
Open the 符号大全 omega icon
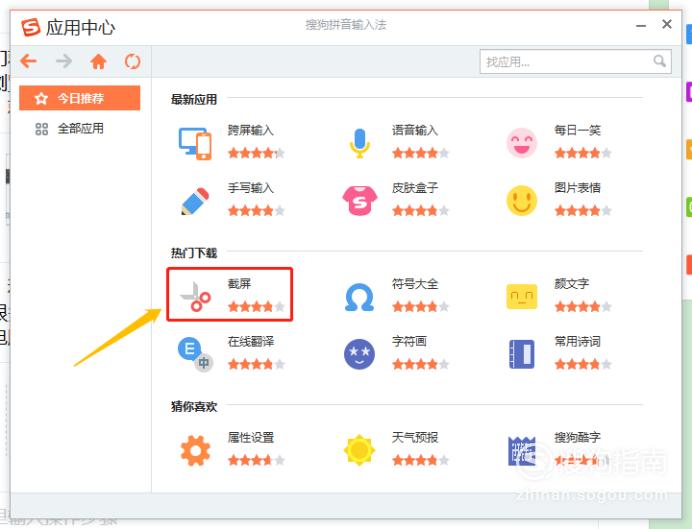359,297
